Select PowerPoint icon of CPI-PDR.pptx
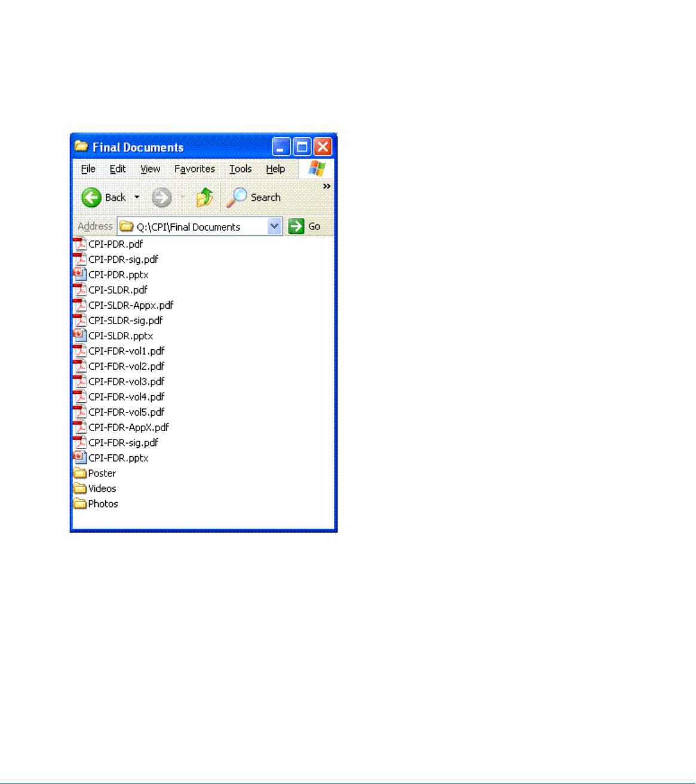Viewport: 696px width, 784px height. [x=80, y=275]
